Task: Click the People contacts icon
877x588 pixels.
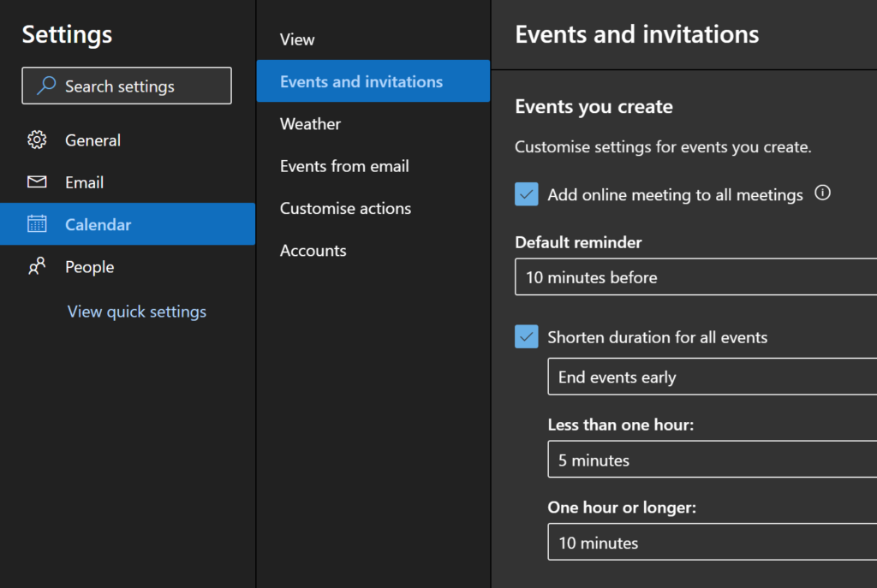Action: click(37, 266)
